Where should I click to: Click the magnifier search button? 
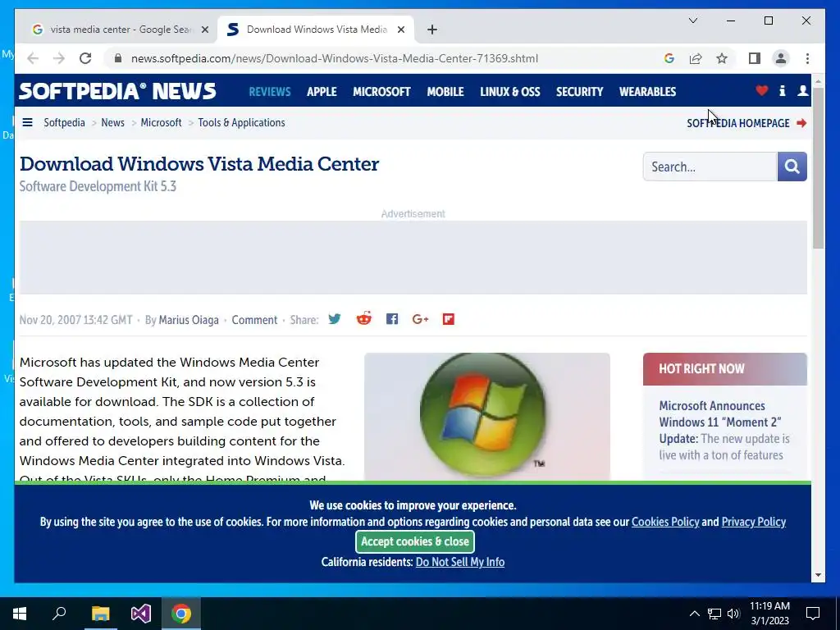792,167
